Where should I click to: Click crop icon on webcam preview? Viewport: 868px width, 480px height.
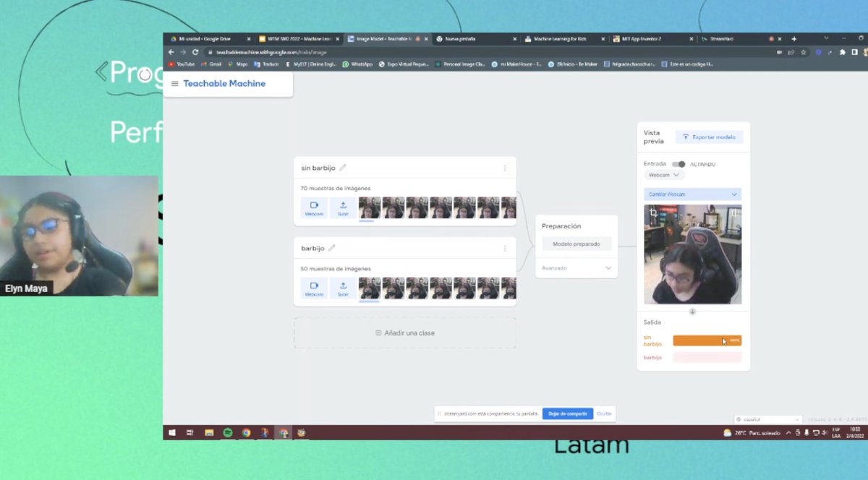point(653,213)
